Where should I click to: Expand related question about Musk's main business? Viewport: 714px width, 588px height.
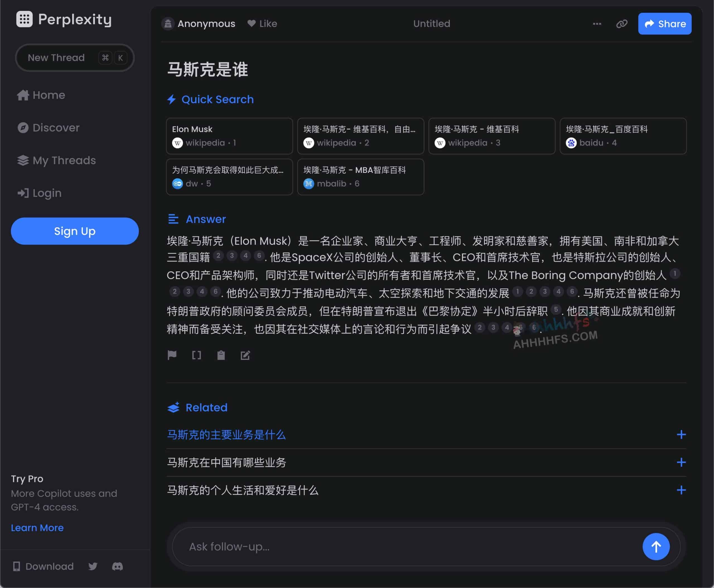tap(681, 435)
